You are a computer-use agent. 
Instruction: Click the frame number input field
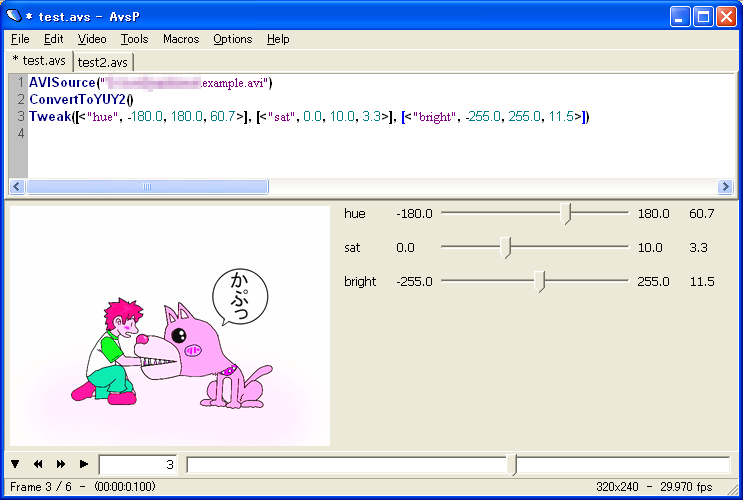pos(138,464)
